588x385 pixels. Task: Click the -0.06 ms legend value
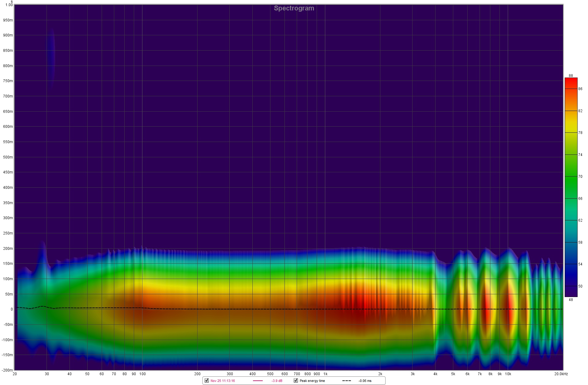[x=365, y=381]
